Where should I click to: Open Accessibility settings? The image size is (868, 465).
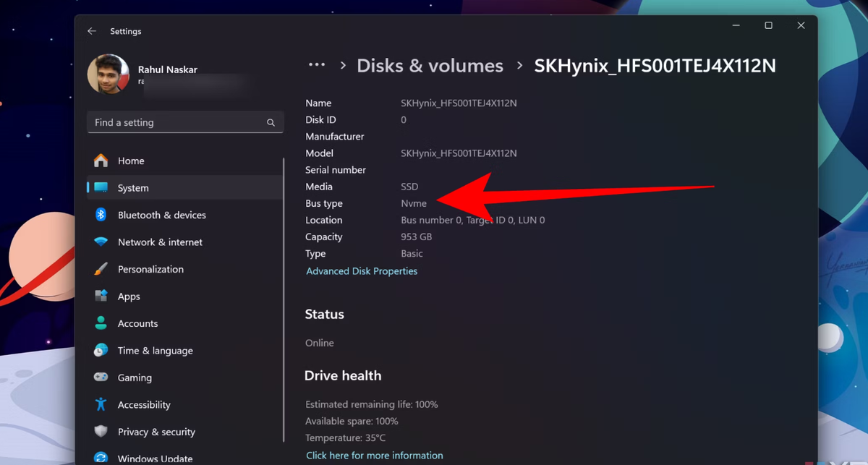(x=184, y=405)
